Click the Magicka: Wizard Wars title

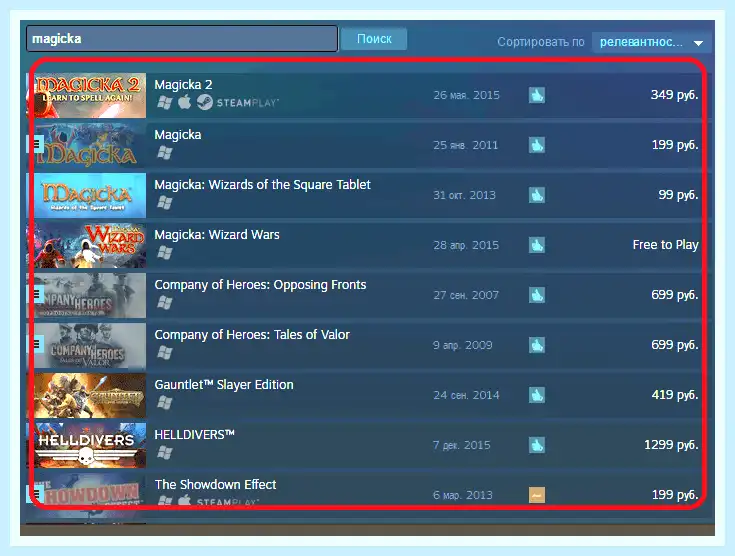(217, 235)
